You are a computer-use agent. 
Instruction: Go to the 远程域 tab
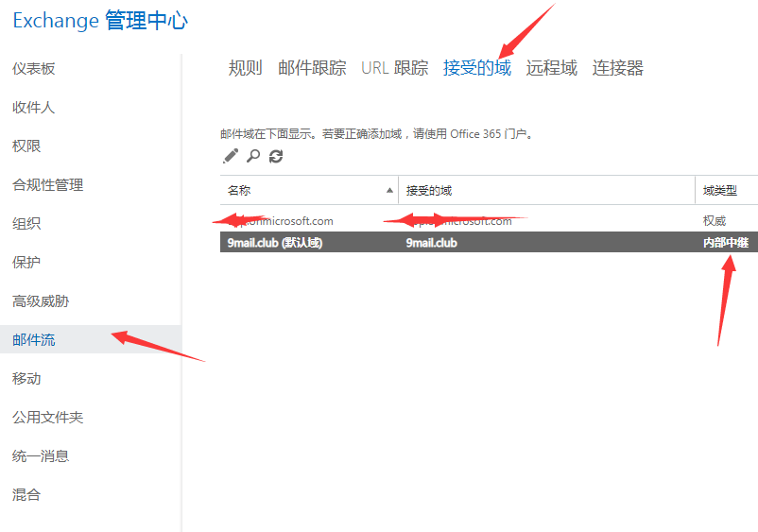[552, 68]
